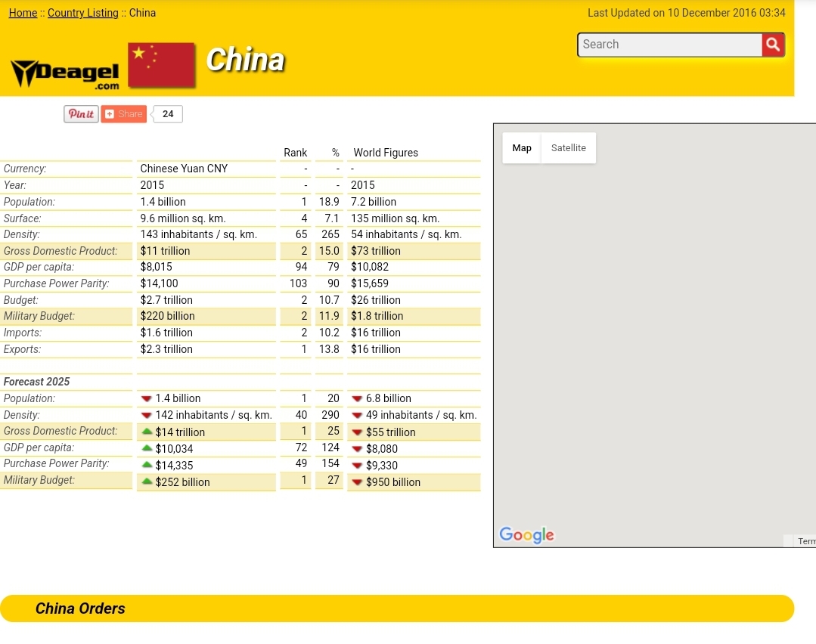Screen dimensions: 816x644
Task: Click the Pin it button
Action: click(81, 114)
